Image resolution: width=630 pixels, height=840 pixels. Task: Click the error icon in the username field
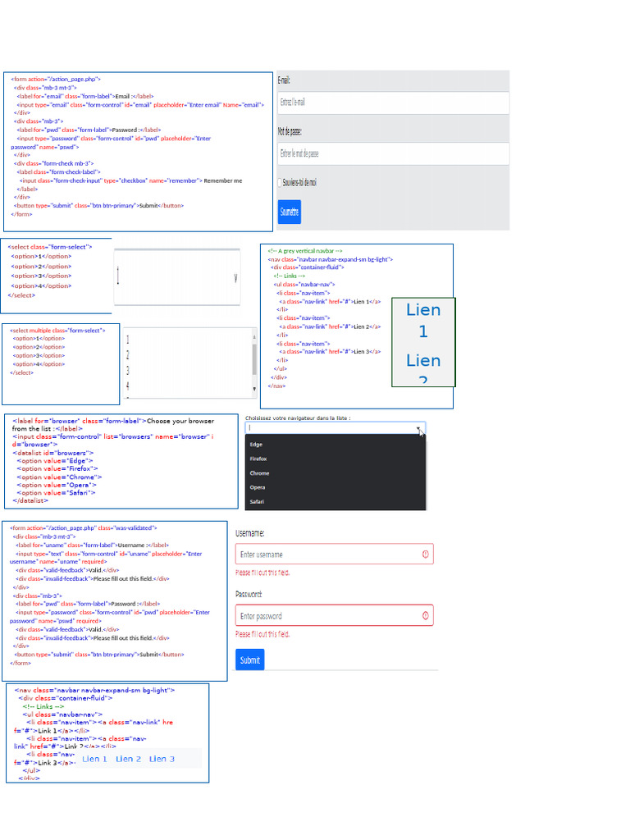pos(426,555)
